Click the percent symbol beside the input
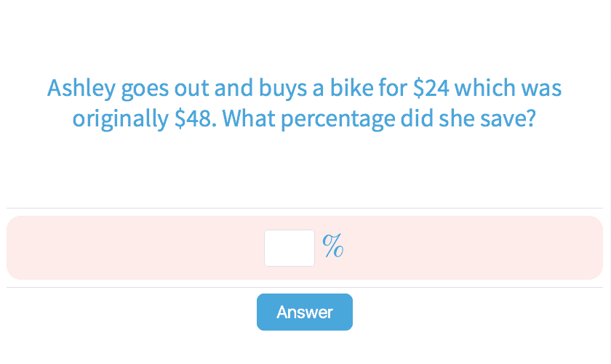Viewport: 611px width, 364px height. [333, 247]
